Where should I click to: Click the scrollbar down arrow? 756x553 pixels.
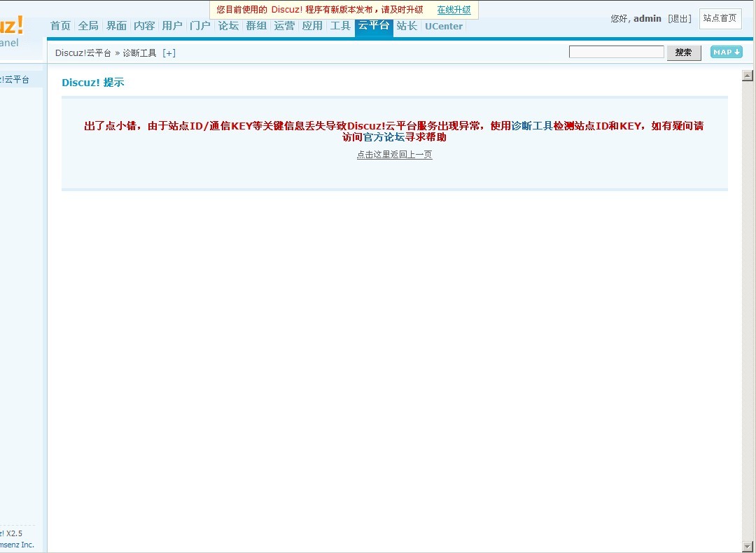[748, 547]
